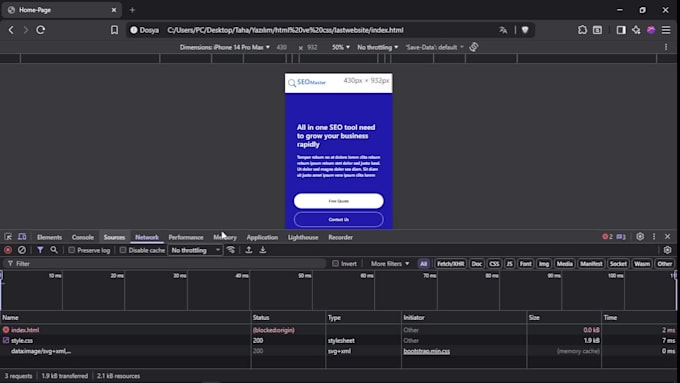The height and width of the screenshot is (383, 680).
Task: Import HAR file with upload arrow
Action: [249, 250]
